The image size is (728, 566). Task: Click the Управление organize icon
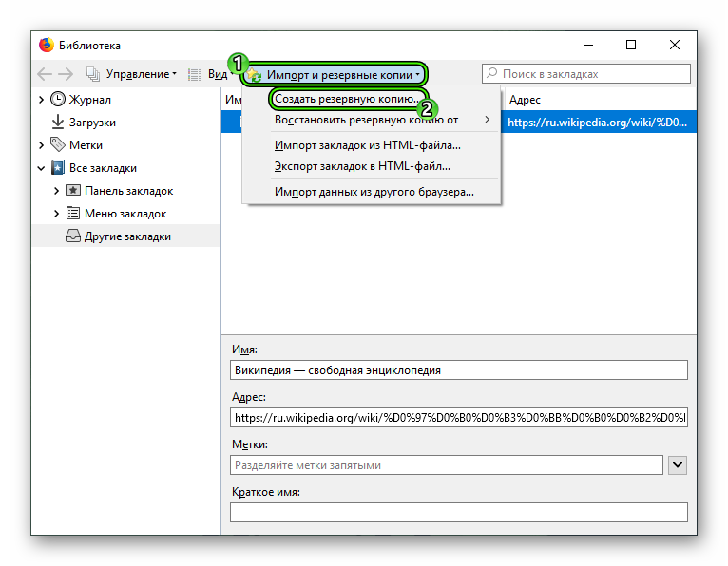point(93,74)
